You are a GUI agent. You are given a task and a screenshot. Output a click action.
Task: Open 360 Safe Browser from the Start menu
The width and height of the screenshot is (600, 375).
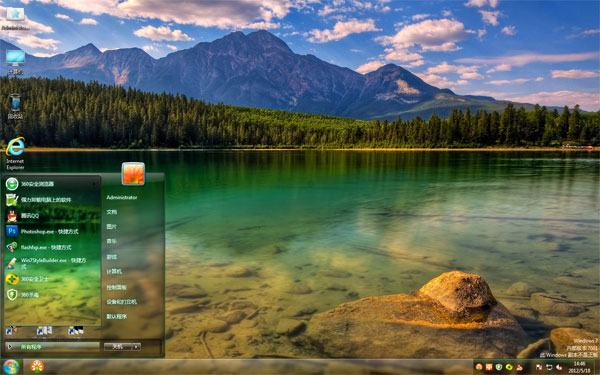pos(52,184)
